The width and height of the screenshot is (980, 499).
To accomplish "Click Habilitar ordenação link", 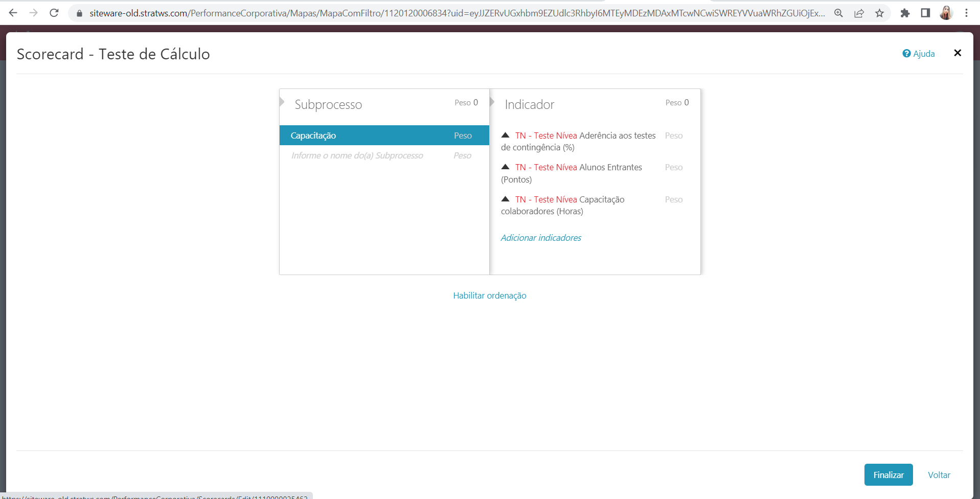I will coord(490,296).
